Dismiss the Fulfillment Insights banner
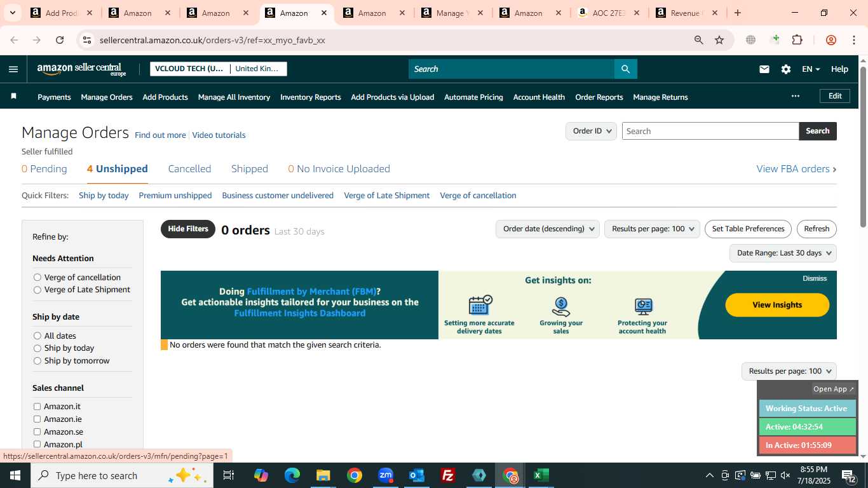Viewport: 868px width, 488px height. click(x=815, y=278)
